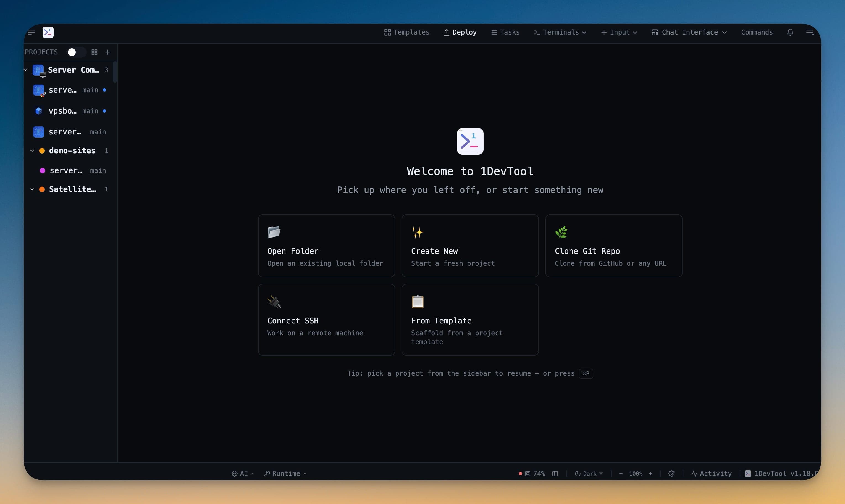Click the zoom in plus button

click(x=651, y=473)
